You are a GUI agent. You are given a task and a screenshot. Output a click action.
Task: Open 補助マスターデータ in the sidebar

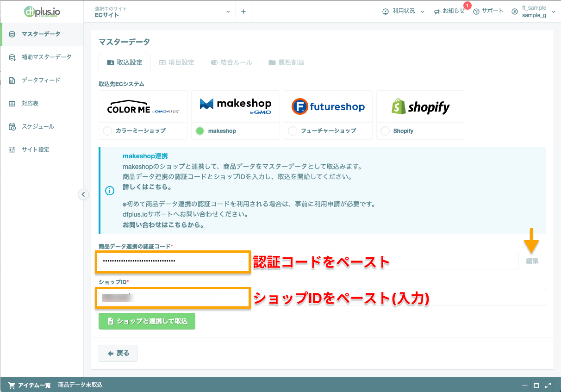[42, 57]
